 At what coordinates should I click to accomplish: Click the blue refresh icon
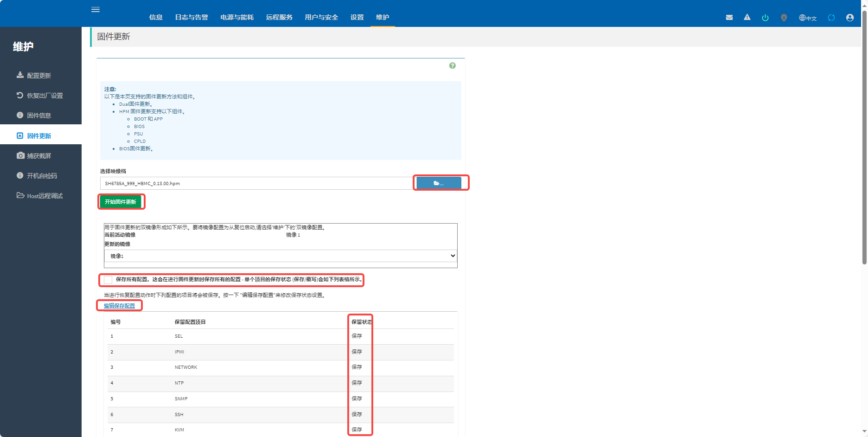click(x=831, y=18)
